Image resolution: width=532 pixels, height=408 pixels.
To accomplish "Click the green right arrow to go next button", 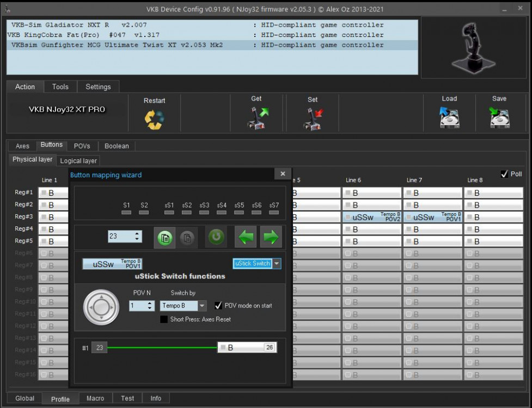I will pyautogui.click(x=271, y=236).
